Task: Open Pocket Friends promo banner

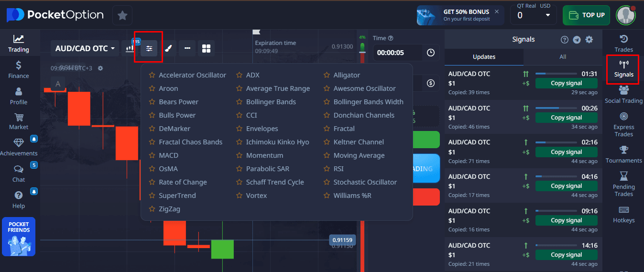Action: [x=19, y=237]
